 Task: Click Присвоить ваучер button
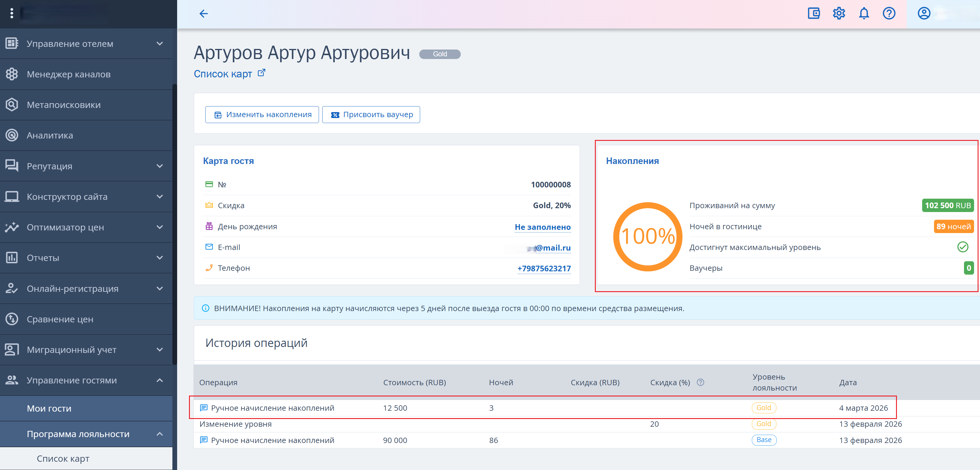(x=371, y=114)
